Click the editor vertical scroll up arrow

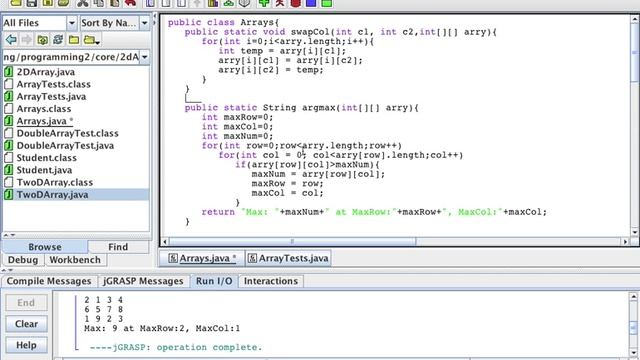pos(635,19)
